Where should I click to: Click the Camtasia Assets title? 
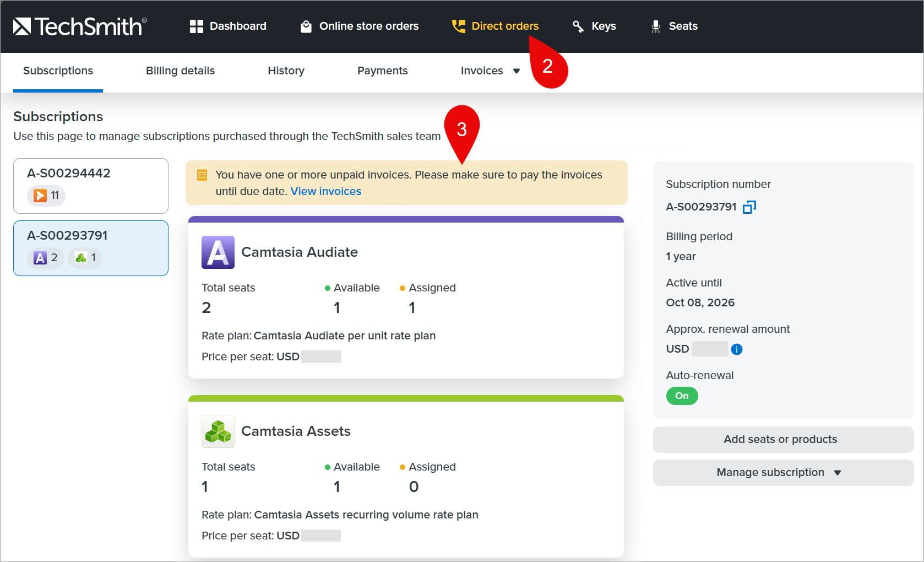point(296,431)
